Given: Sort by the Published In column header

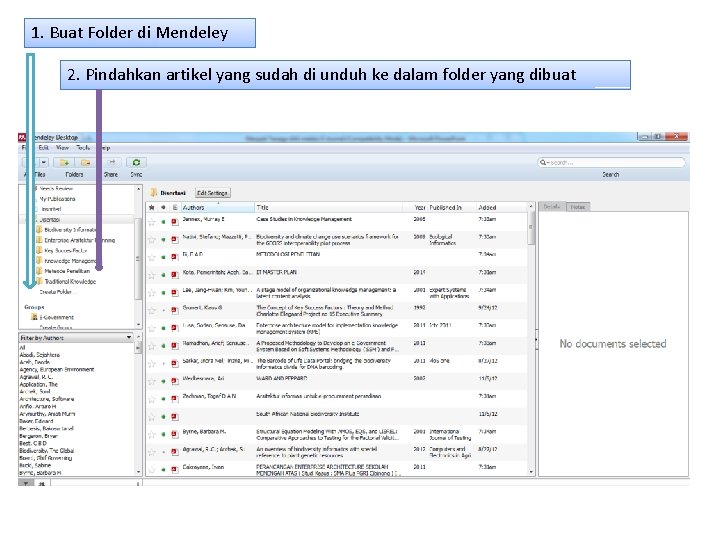Looking at the screenshot, I should point(451,208).
